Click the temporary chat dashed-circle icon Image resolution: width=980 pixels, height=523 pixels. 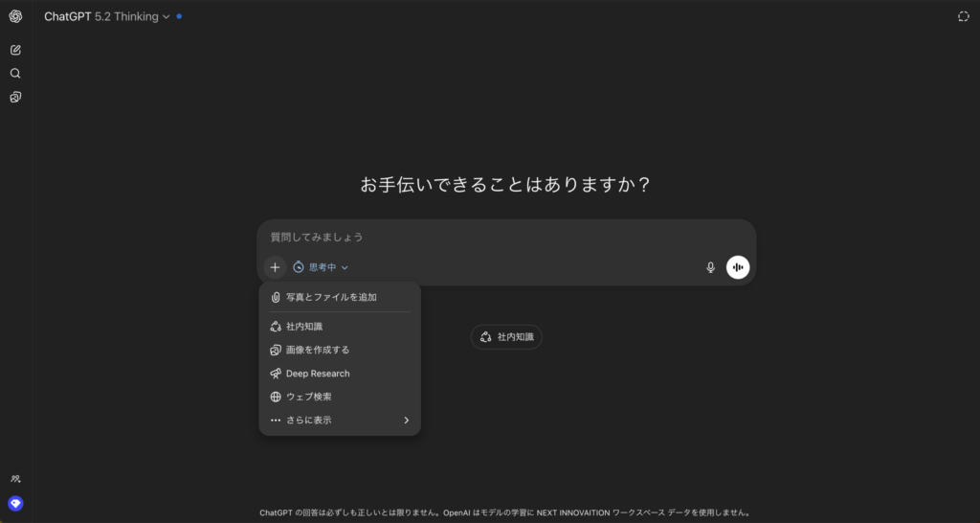963,16
